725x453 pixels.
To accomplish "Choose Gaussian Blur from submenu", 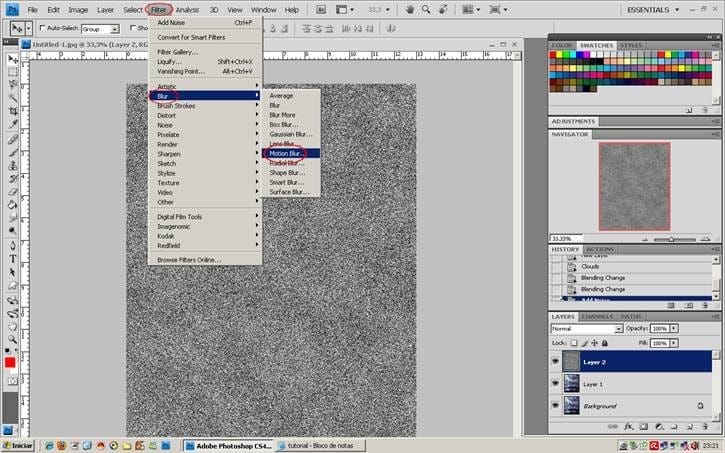I will coord(290,134).
